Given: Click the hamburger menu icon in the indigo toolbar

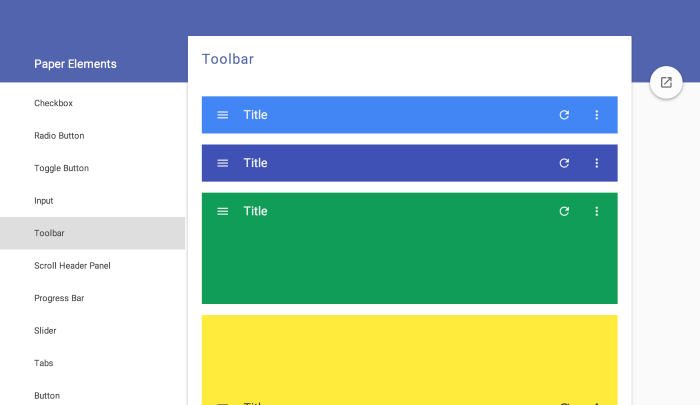Looking at the screenshot, I should (x=222, y=163).
